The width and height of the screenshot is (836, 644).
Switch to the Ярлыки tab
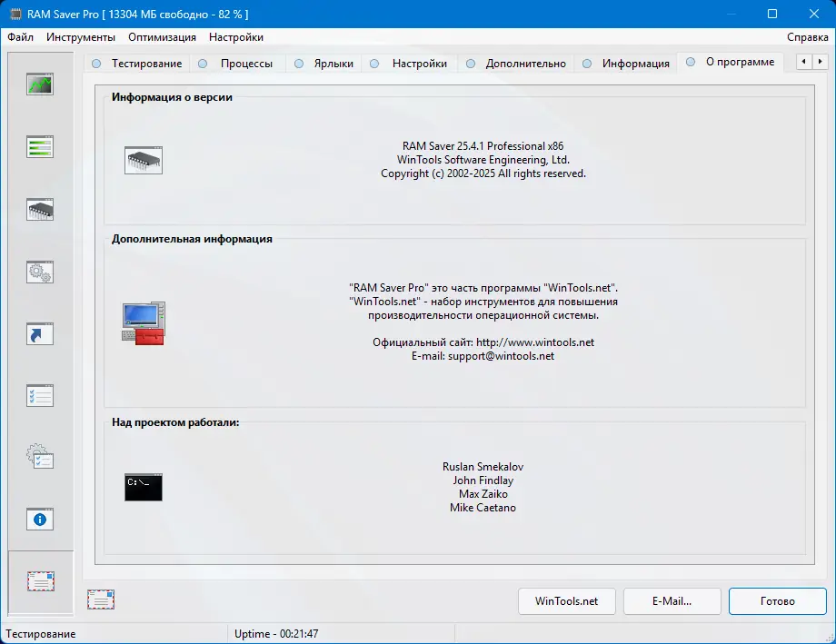coord(324,64)
